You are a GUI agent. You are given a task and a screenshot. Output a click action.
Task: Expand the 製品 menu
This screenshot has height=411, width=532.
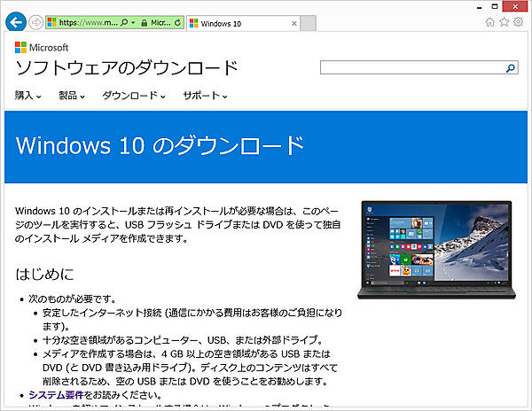click(72, 96)
